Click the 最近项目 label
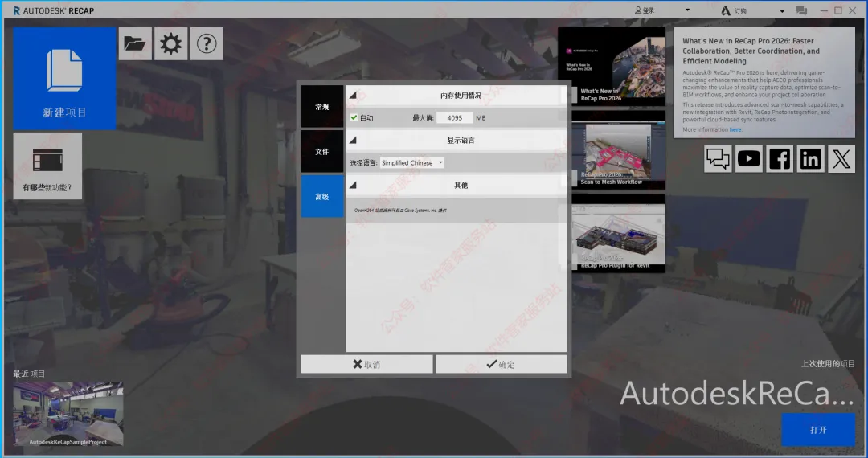Image resolution: width=868 pixels, height=458 pixels. 29,374
